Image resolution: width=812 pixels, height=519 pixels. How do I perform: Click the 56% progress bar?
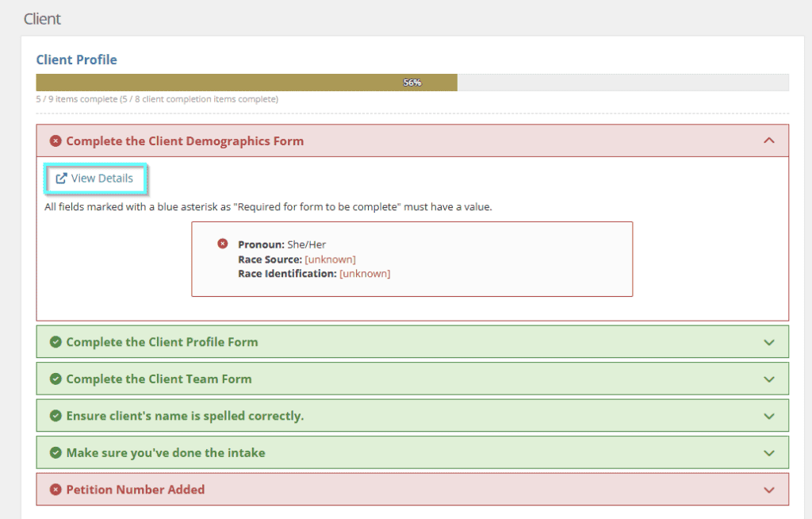click(x=412, y=83)
